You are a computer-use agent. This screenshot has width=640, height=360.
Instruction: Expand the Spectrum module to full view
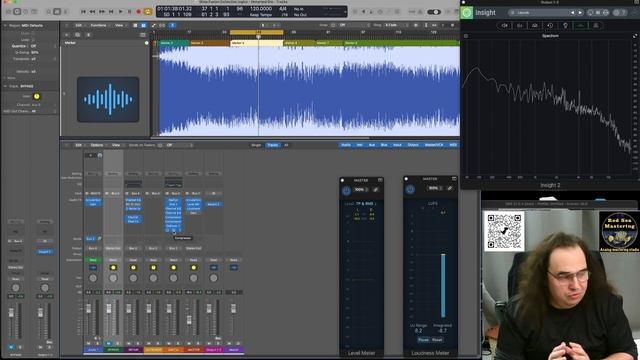(635, 36)
